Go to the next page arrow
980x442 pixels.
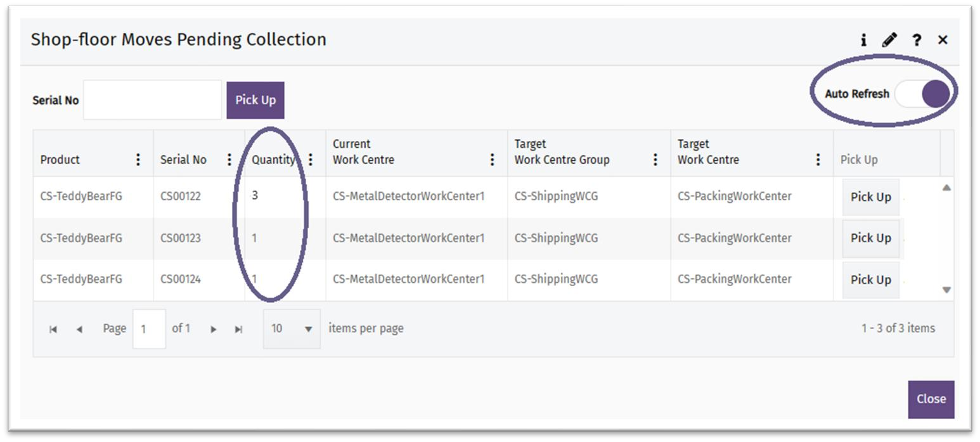(x=214, y=329)
